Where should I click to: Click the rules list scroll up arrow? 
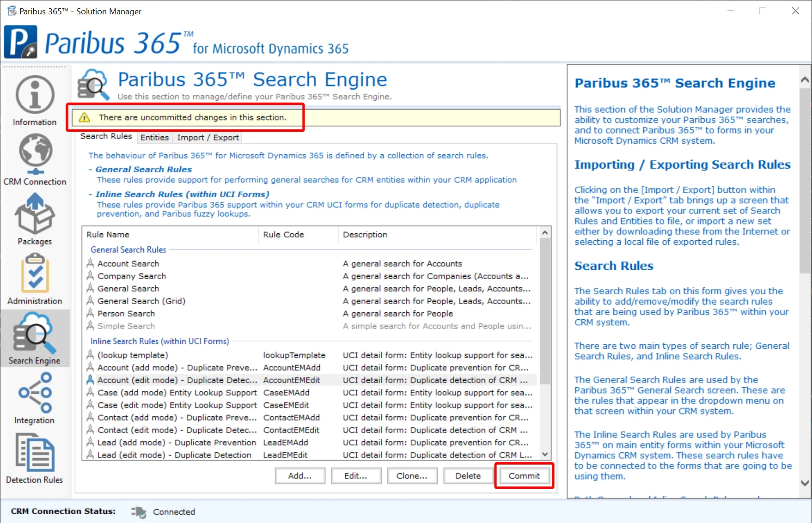[x=545, y=233]
